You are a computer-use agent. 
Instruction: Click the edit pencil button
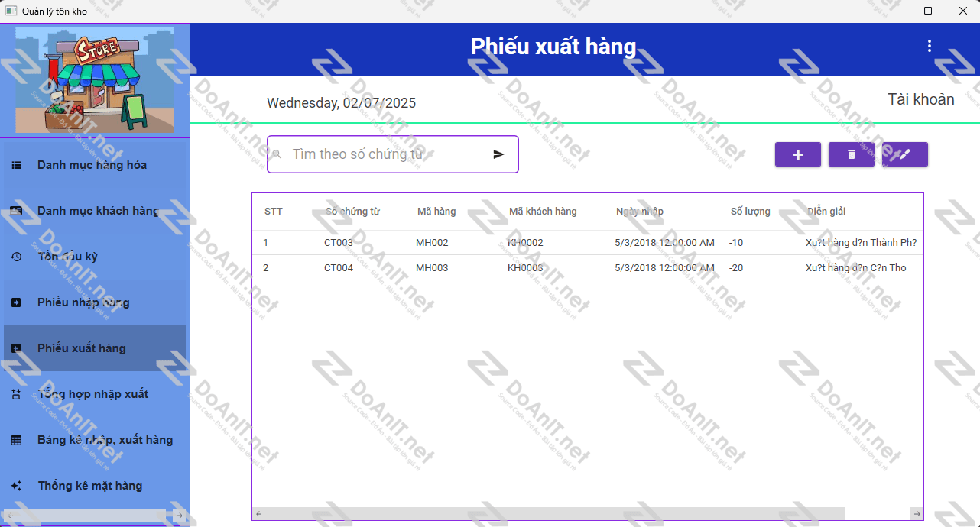[905, 154]
